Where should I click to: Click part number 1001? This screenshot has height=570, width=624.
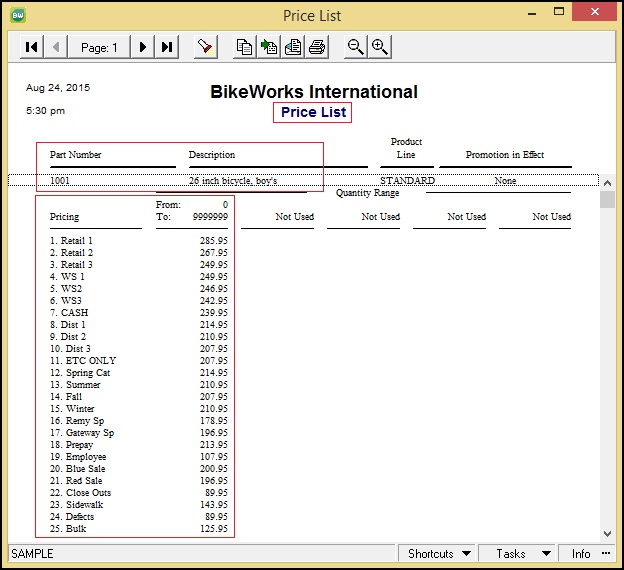click(x=60, y=180)
